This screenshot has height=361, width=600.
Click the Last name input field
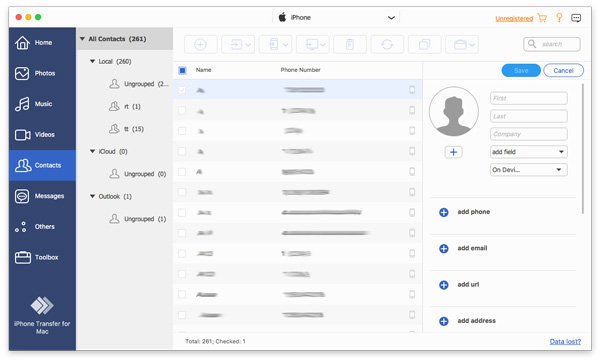pos(529,116)
